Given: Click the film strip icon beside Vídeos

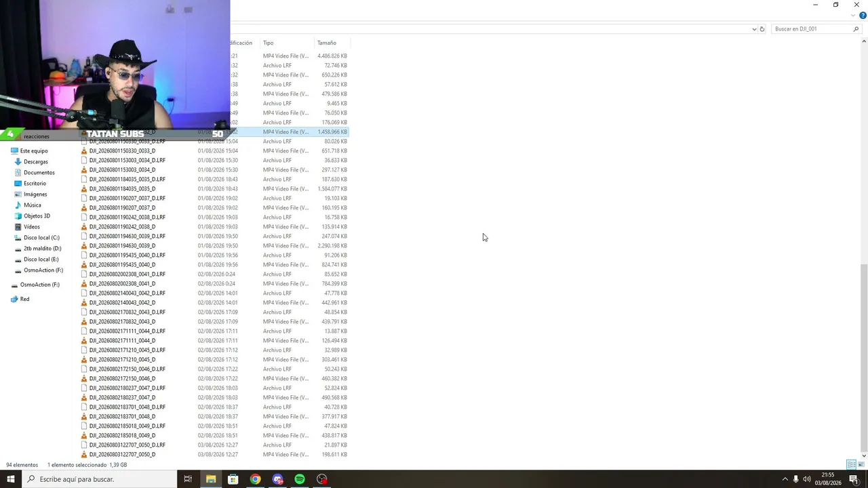Looking at the screenshot, I should [18, 227].
